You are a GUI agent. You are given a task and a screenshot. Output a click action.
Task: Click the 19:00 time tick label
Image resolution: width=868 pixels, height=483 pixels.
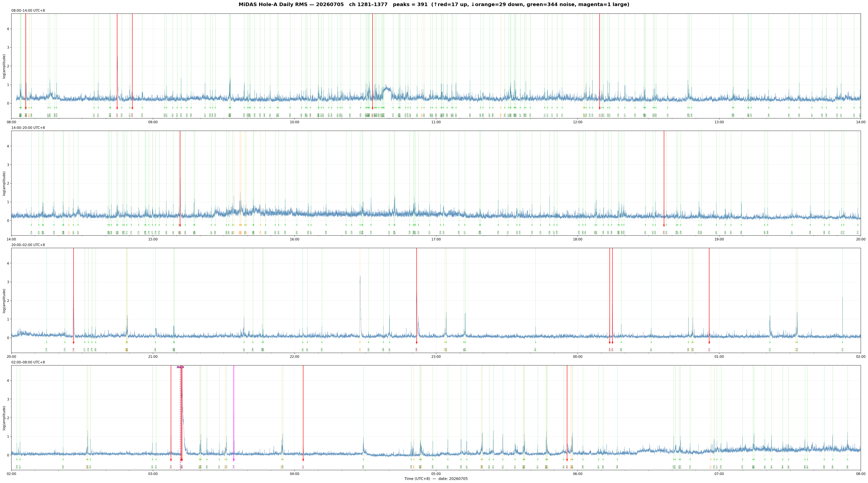click(x=719, y=239)
